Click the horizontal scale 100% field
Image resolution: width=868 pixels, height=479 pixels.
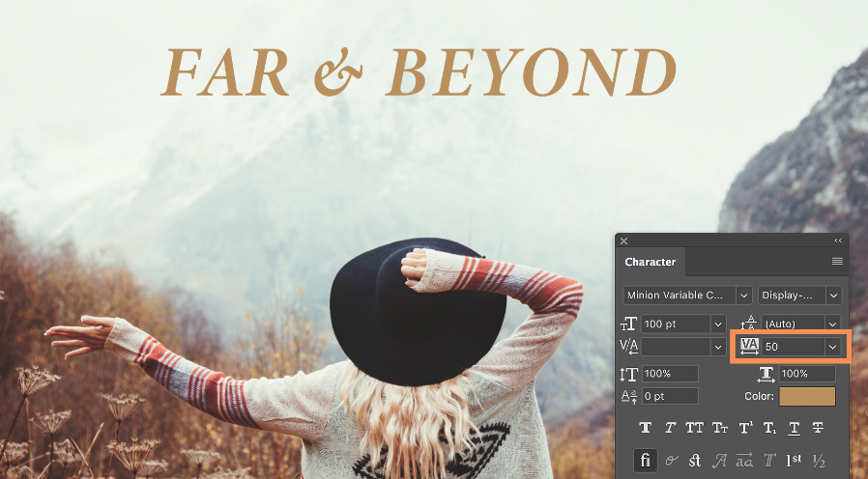(807, 374)
